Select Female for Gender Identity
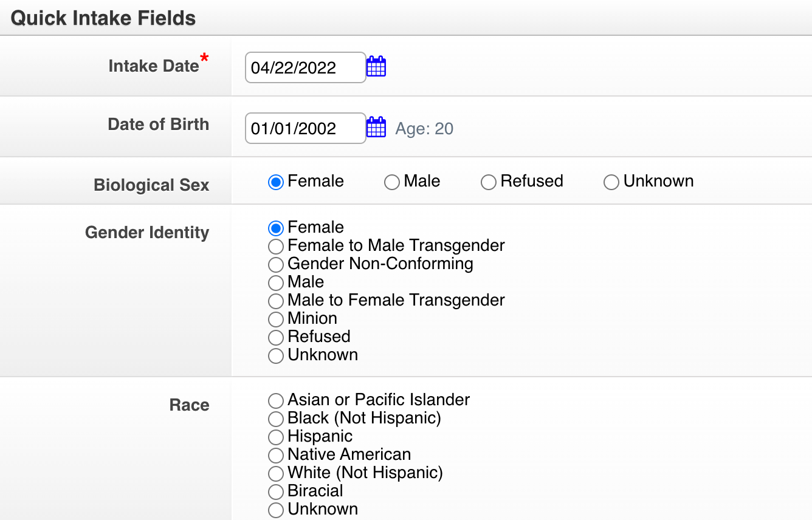This screenshot has height=520, width=812. (x=276, y=228)
